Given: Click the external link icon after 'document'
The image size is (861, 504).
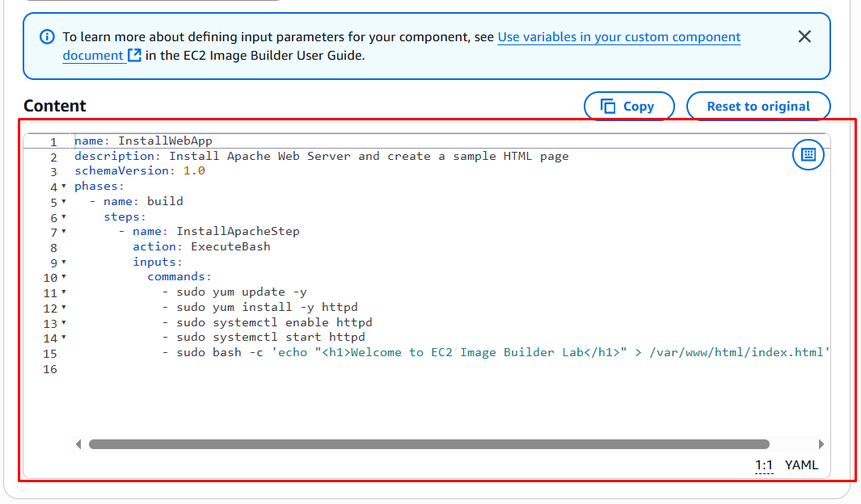Looking at the screenshot, I should (134, 56).
